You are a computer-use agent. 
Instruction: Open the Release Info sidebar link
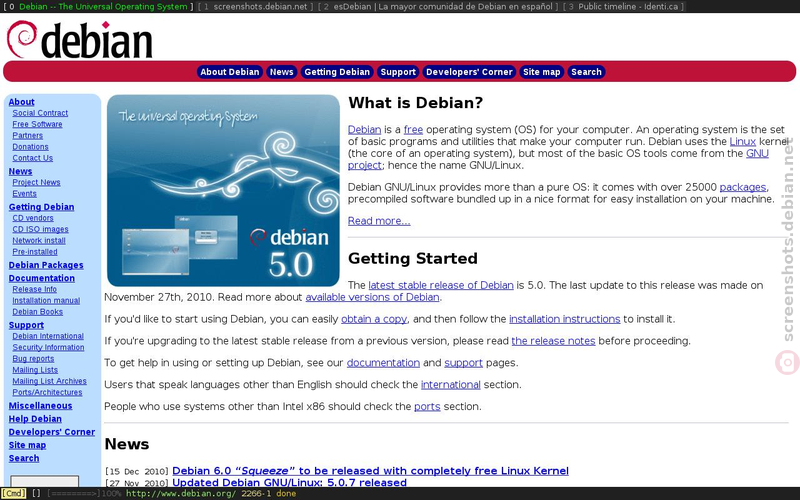[35, 289]
